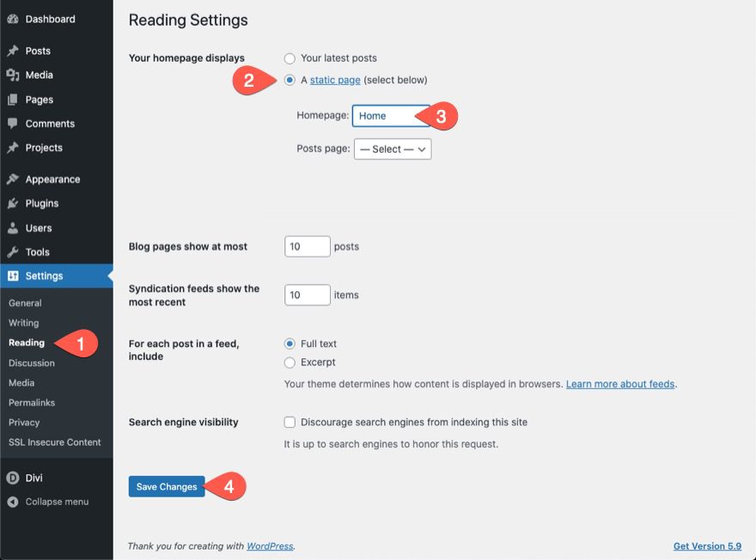
Task: Open the Media library icon
Action: coord(13,75)
